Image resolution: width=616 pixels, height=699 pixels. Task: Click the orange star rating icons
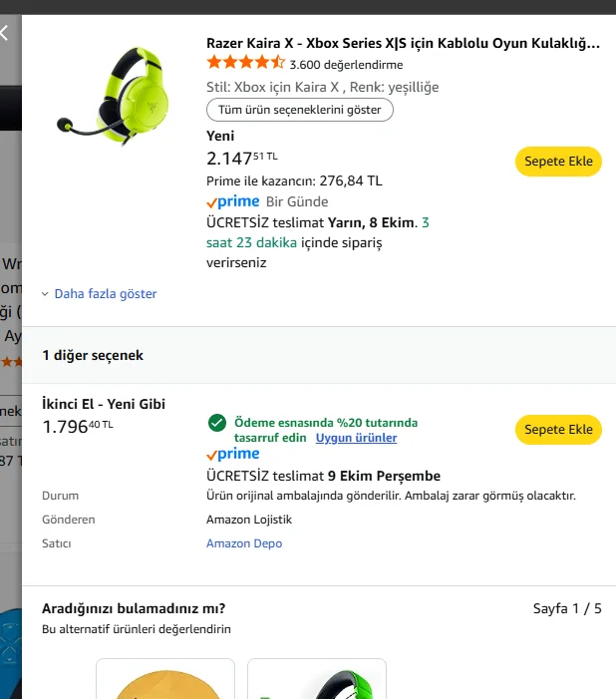245,63
